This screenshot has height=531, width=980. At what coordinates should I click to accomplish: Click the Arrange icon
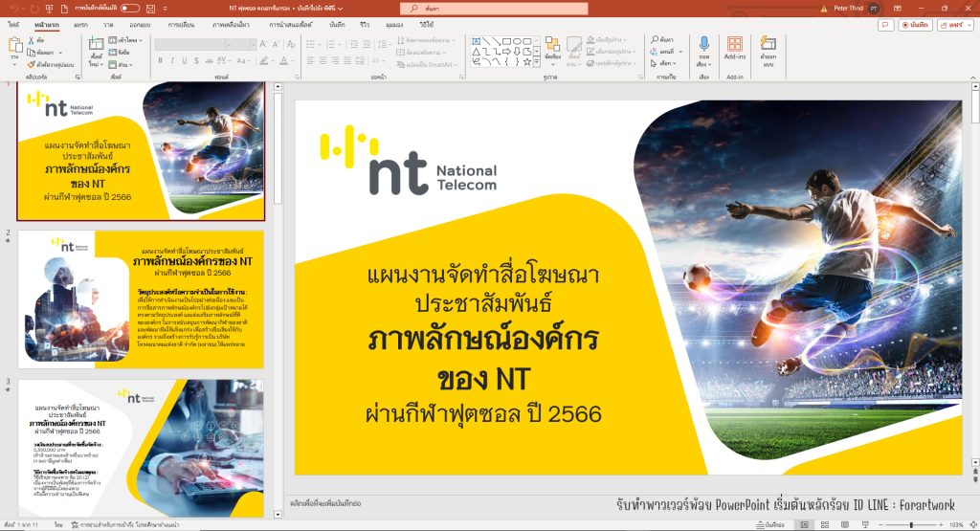pos(552,44)
